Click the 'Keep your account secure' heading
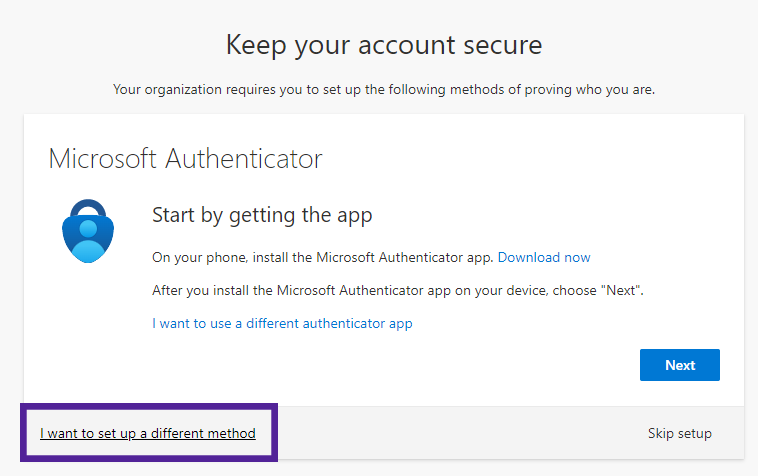Viewport: 758px width, 476px height. (x=384, y=45)
